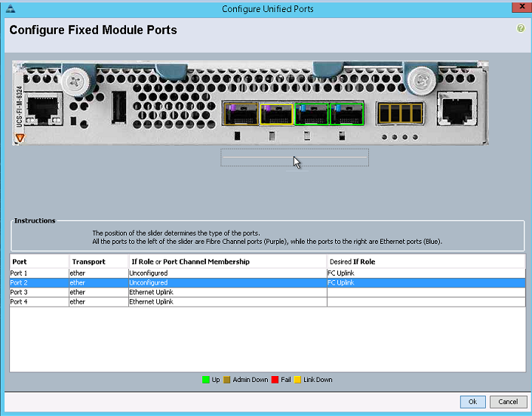Click the left RJ45 management port
Viewport: 532px width, 416px height.
[44, 109]
